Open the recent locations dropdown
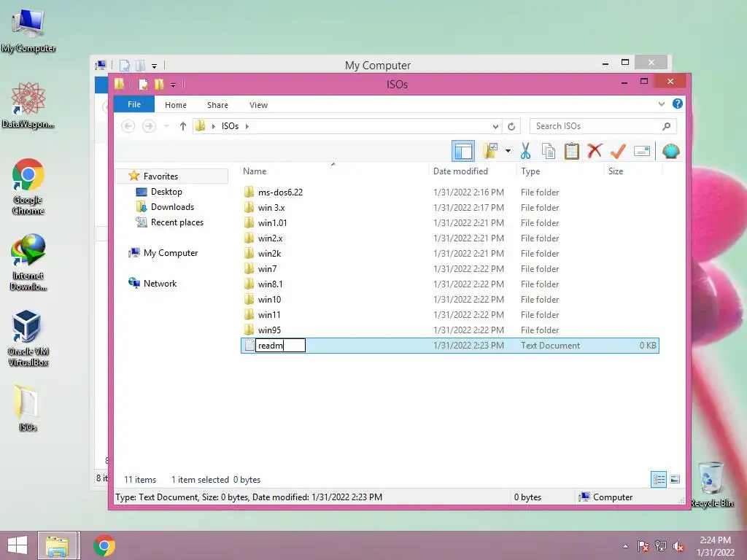Screen dimensions: 747x560 (x=166, y=126)
